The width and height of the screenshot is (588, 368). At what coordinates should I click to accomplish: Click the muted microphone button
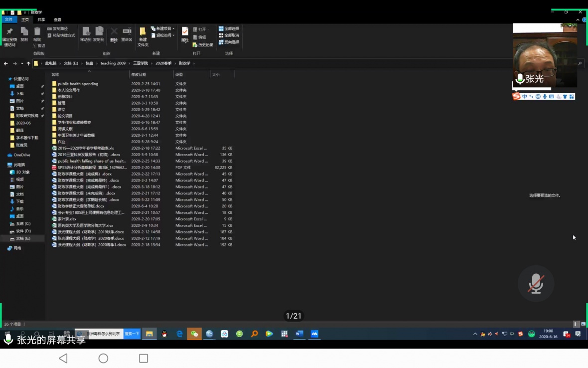[536, 283]
